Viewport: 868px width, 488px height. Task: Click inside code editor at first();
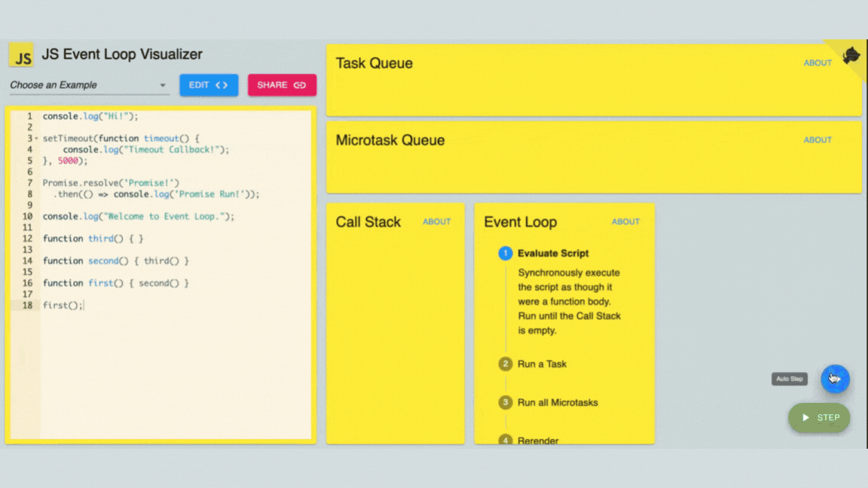[x=63, y=306]
